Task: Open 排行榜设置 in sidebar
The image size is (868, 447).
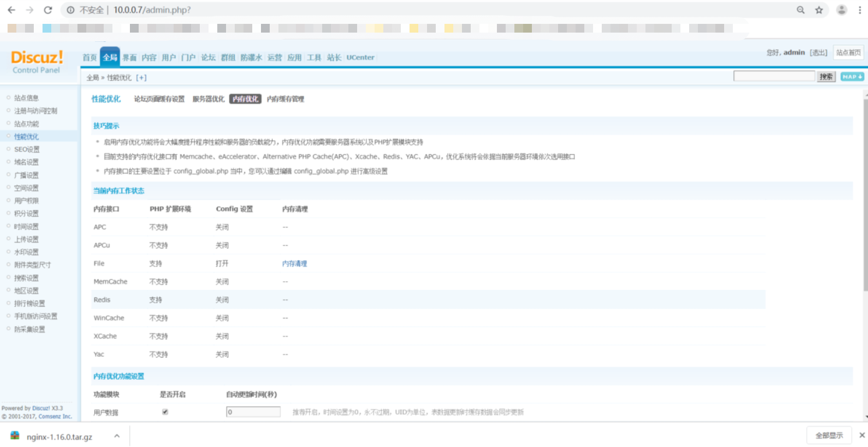Action: 29,303
